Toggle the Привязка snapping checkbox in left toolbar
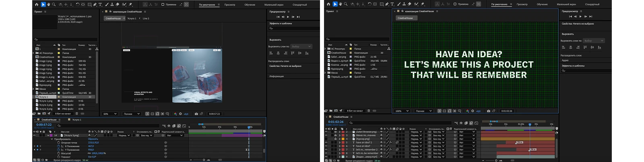 pyautogui.click(x=163, y=4)
